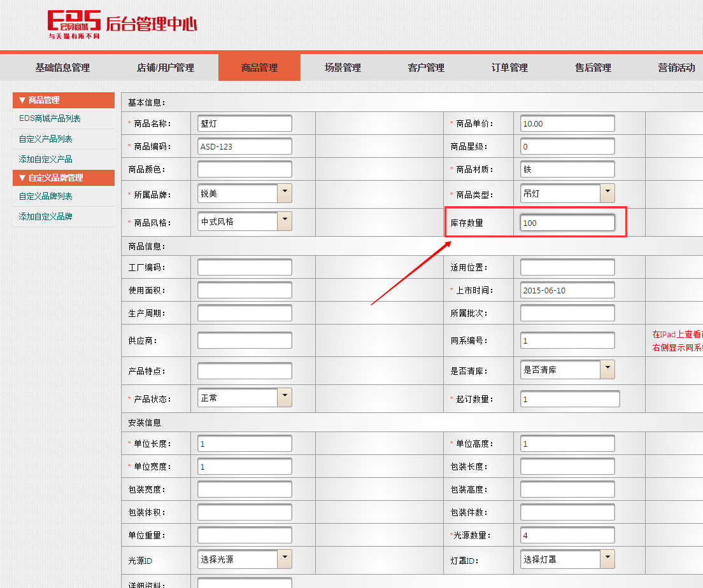Screen dimensions: 703x588
Task: Open the 基础信息管理 menu tab
Action: coord(63,67)
